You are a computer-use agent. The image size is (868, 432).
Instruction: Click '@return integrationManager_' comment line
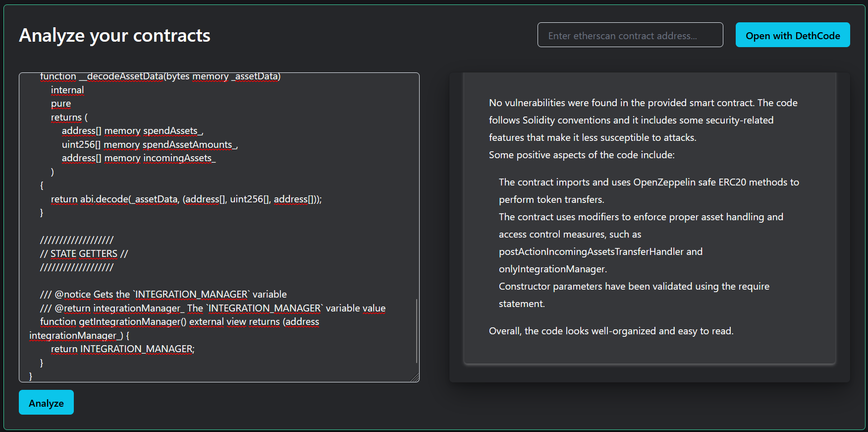coord(213,308)
